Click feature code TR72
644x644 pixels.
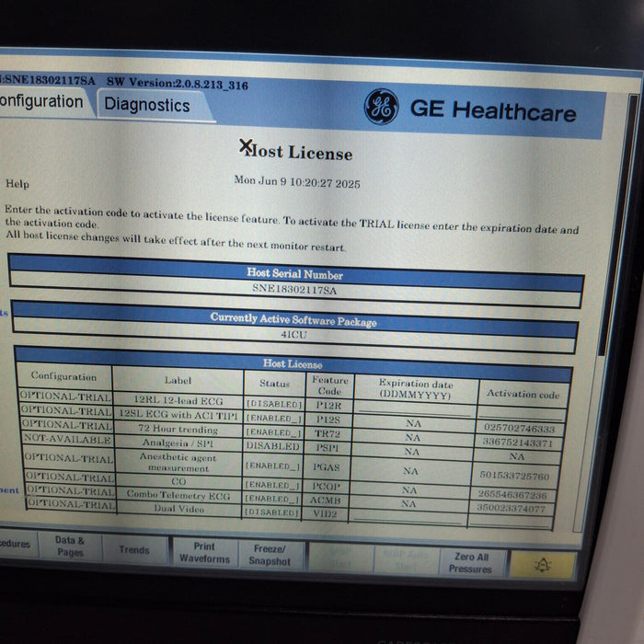click(x=328, y=433)
